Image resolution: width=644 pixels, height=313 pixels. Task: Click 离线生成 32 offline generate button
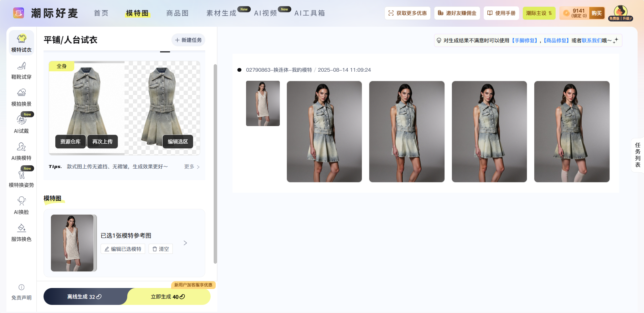[85, 296]
